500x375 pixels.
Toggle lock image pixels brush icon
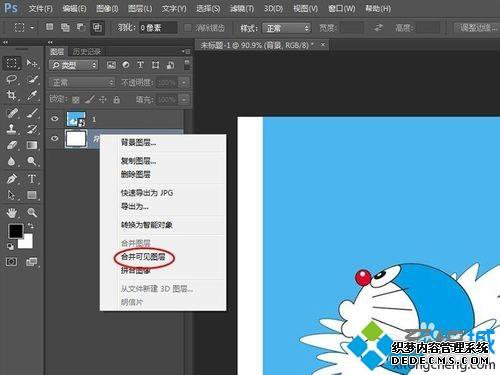pyautogui.click(x=89, y=99)
